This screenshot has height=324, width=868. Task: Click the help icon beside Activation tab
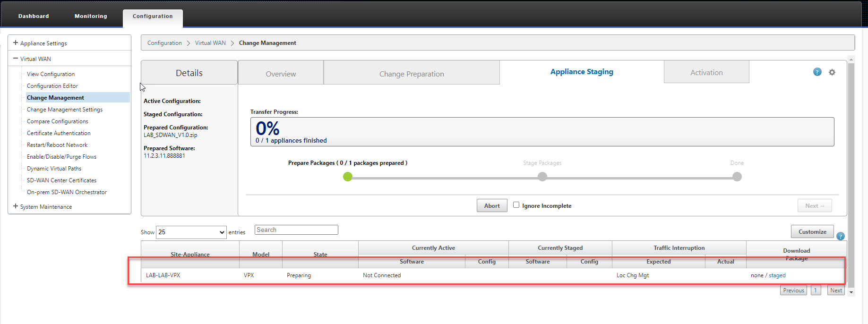coord(817,72)
